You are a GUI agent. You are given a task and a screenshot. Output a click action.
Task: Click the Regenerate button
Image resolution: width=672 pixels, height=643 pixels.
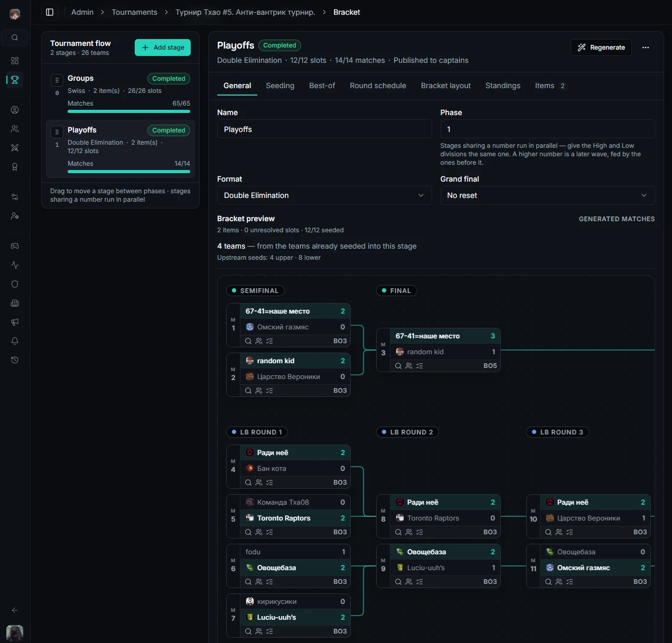pyautogui.click(x=601, y=48)
